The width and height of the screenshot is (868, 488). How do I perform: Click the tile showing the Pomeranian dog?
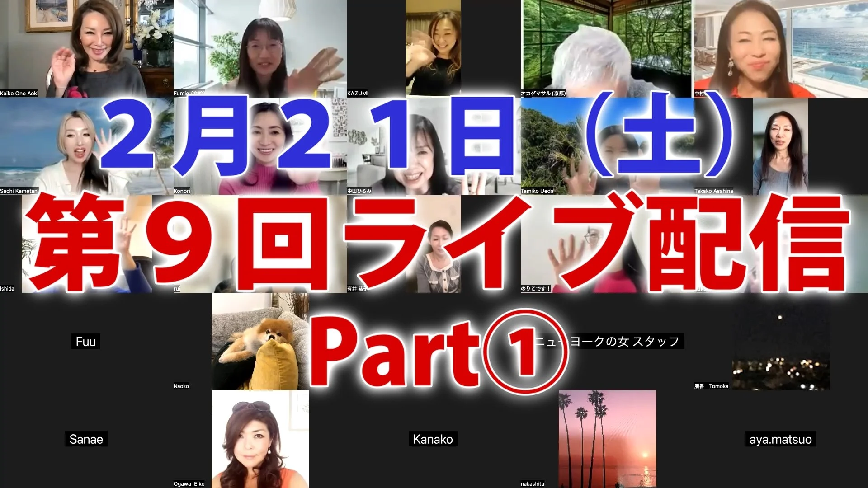click(x=260, y=341)
